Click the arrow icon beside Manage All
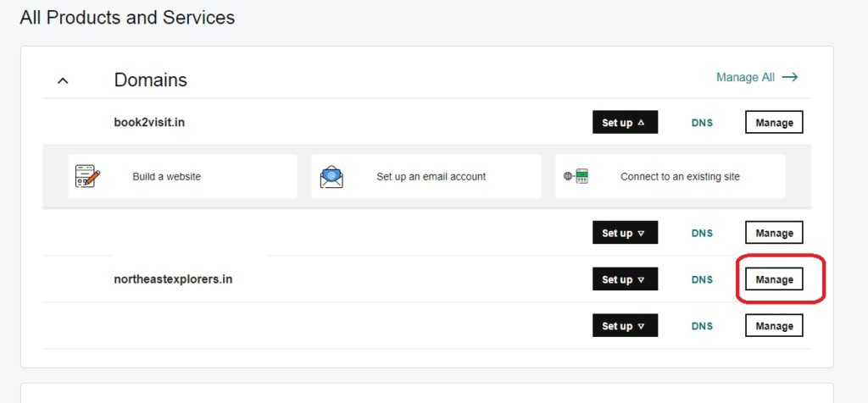Screen dimensions: 868x403 coord(790,77)
